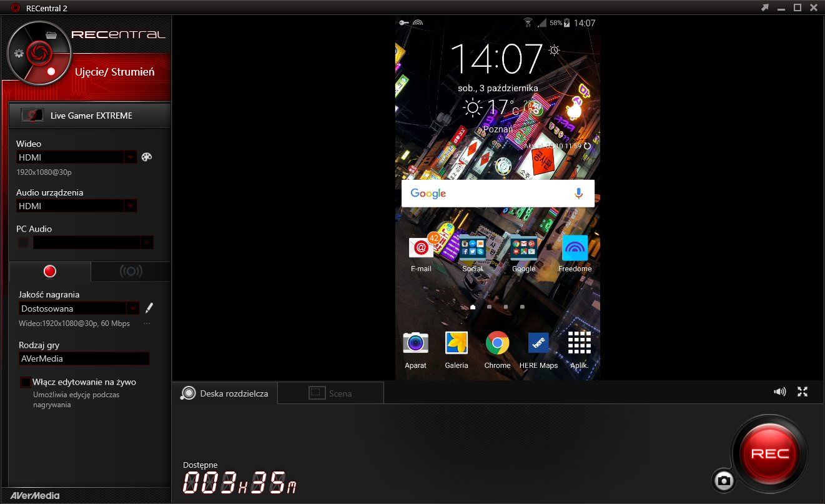Show more recording quality details (three dots)
Viewport: 825px width, 504px height.
147,324
